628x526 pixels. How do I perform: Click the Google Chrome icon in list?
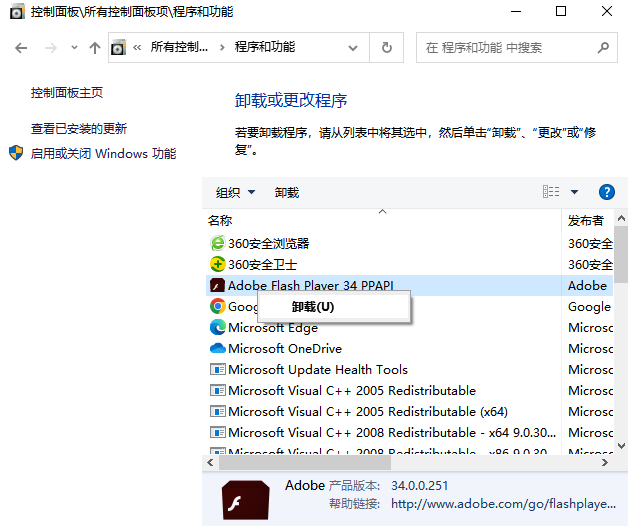(217, 306)
